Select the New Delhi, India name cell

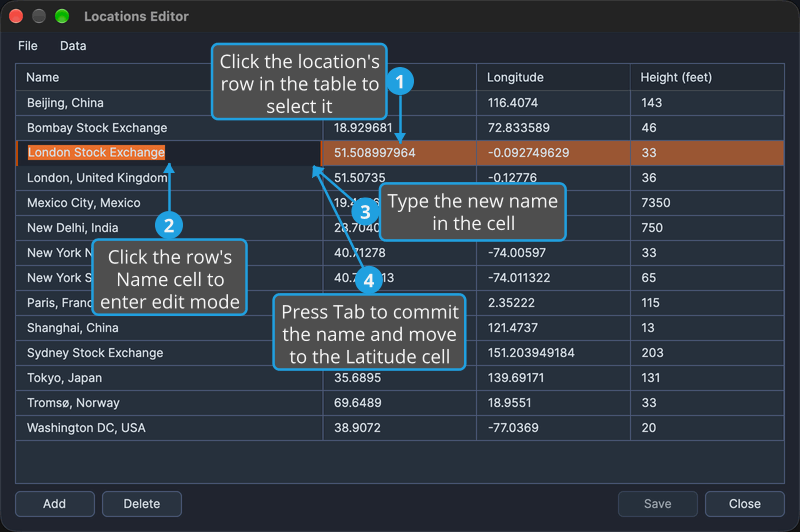click(x=169, y=228)
